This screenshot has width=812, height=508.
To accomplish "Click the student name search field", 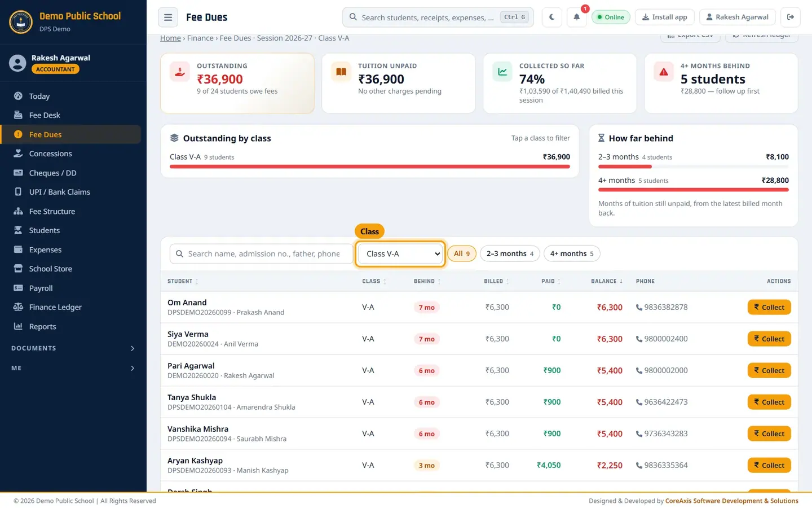I will click(261, 254).
